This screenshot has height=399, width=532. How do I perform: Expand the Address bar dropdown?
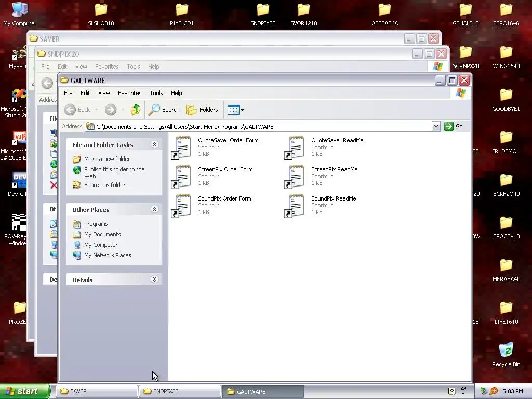pyautogui.click(x=436, y=127)
